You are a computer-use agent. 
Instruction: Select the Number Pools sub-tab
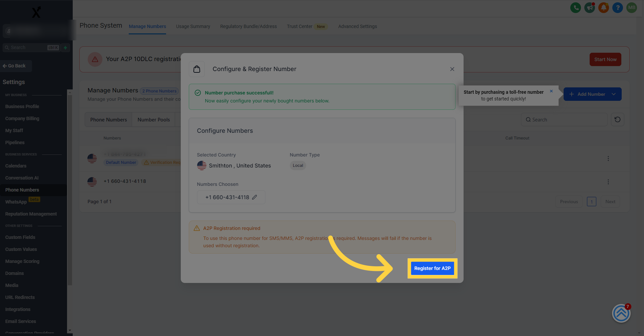(x=154, y=119)
